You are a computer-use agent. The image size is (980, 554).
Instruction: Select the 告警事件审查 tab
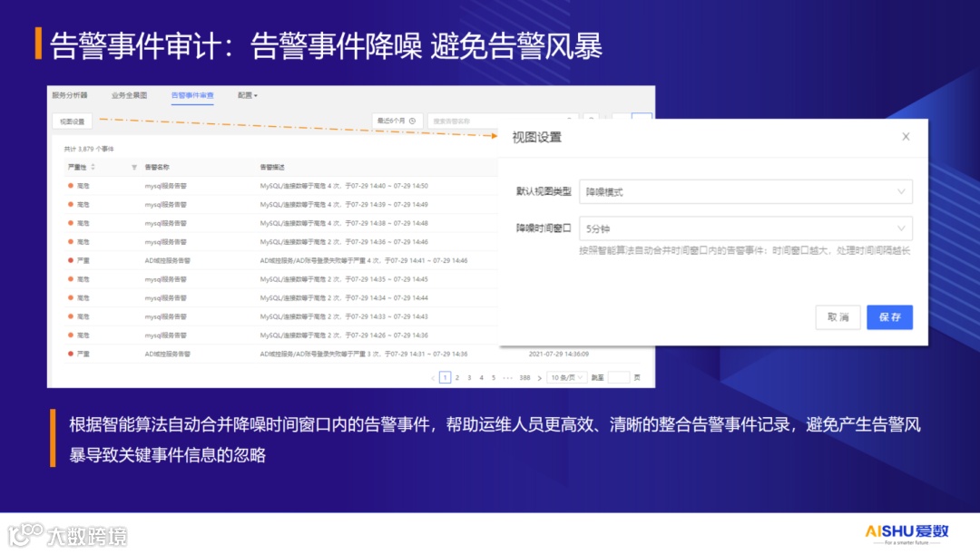192,95
